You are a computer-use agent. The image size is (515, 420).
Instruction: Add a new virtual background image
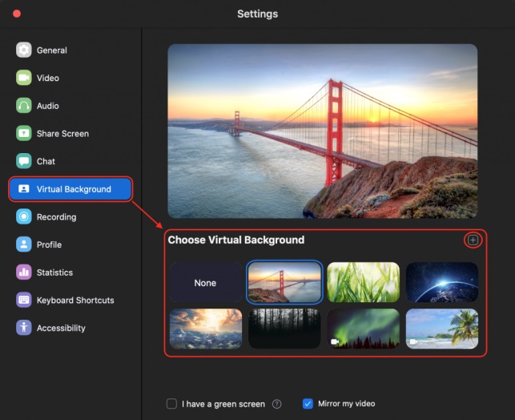tap(473, 240)
